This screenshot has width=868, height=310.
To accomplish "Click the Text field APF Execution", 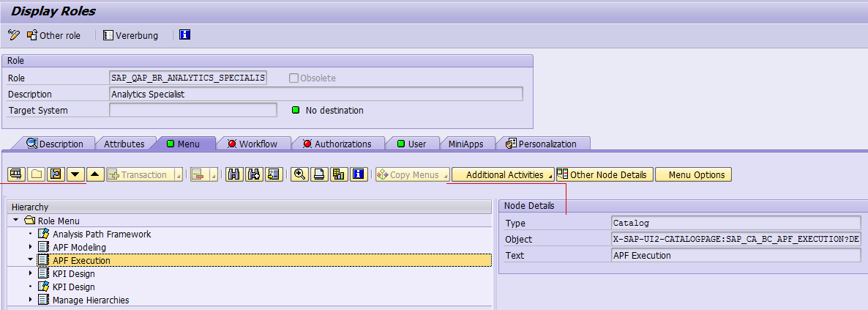I will [x=736, y=255].
